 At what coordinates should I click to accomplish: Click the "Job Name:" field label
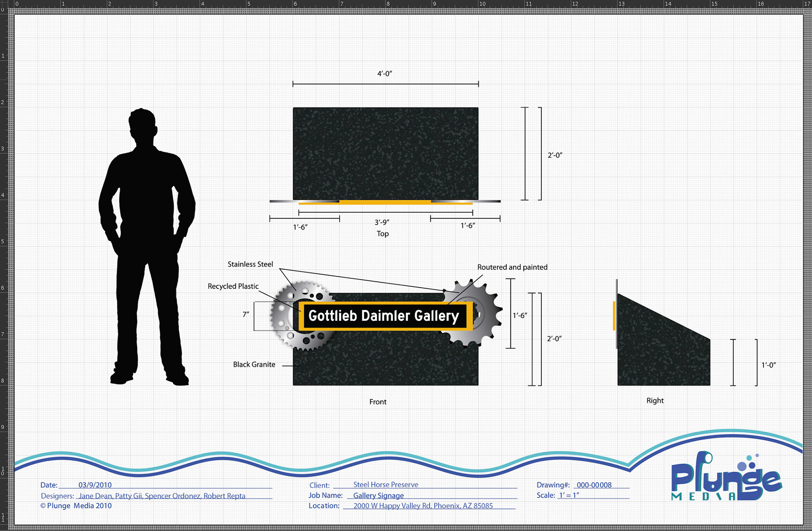coord(326,495)
